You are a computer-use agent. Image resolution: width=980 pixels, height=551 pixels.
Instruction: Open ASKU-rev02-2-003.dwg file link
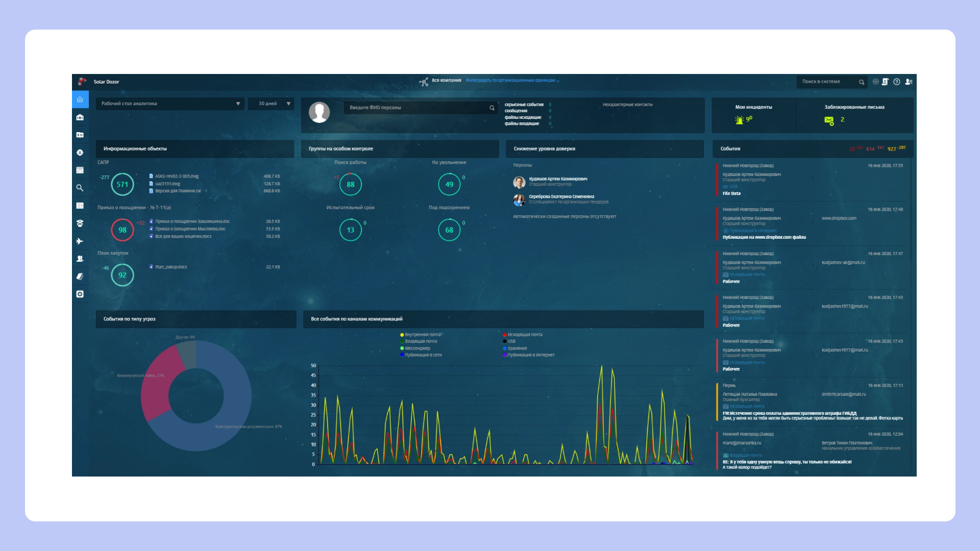coord(177,177)
